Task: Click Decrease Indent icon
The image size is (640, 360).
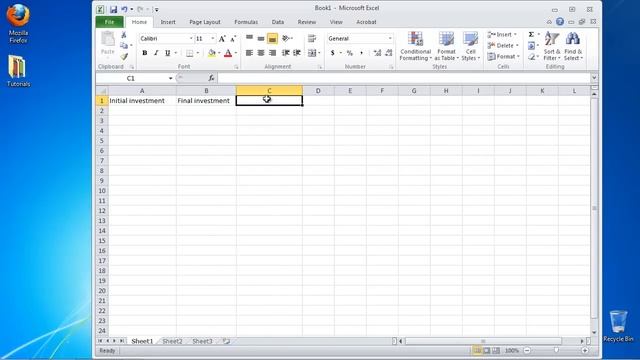Action: (286, 53)
